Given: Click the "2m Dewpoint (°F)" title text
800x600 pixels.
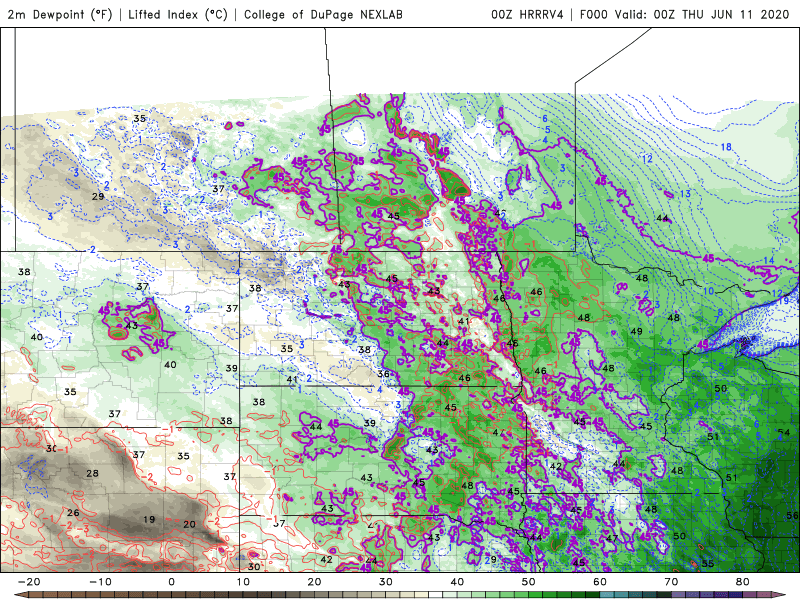Looking at the screenshot, I should [60, 14].
